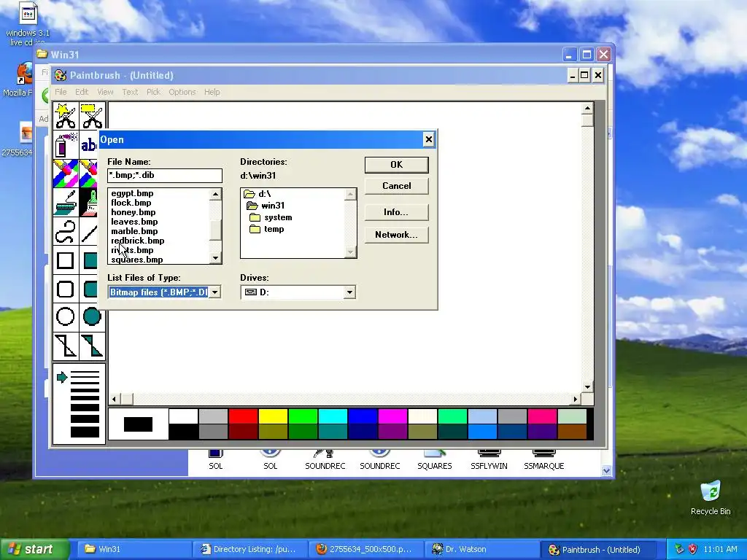
Task: Open Paintbrush Text menu
Action: pos(130,92)
